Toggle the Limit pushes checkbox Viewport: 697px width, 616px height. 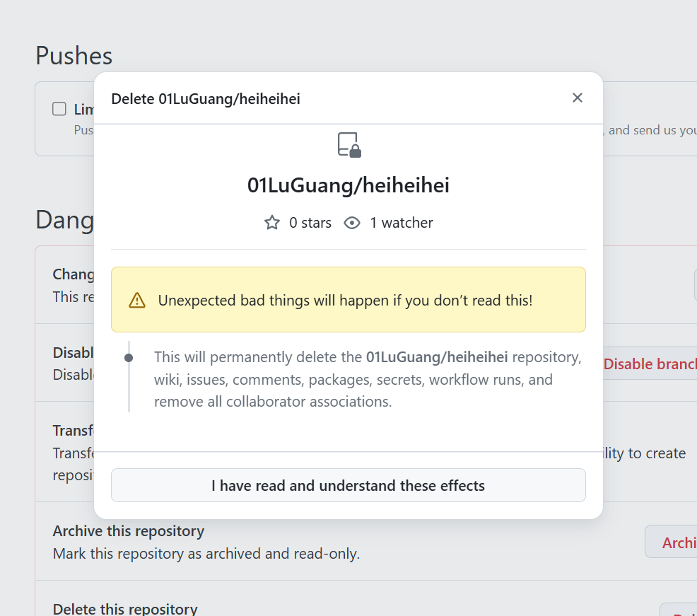tap(59, 108)
